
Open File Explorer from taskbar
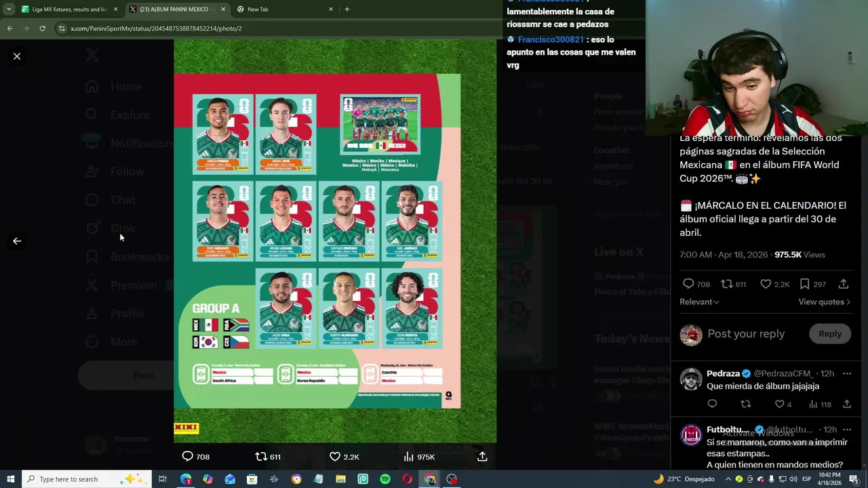pos(340,479)
